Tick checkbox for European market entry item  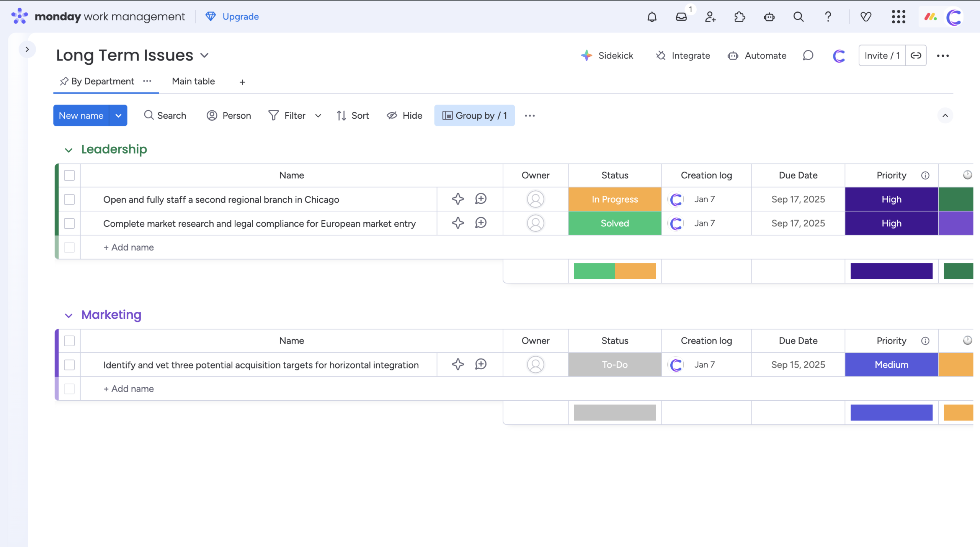coord(69,223)
